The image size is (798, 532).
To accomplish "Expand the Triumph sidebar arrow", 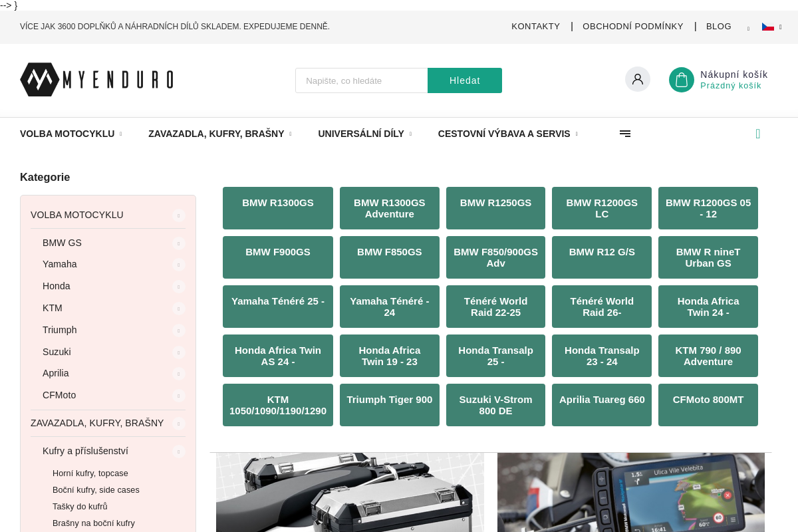I will [x=178, y=331].
